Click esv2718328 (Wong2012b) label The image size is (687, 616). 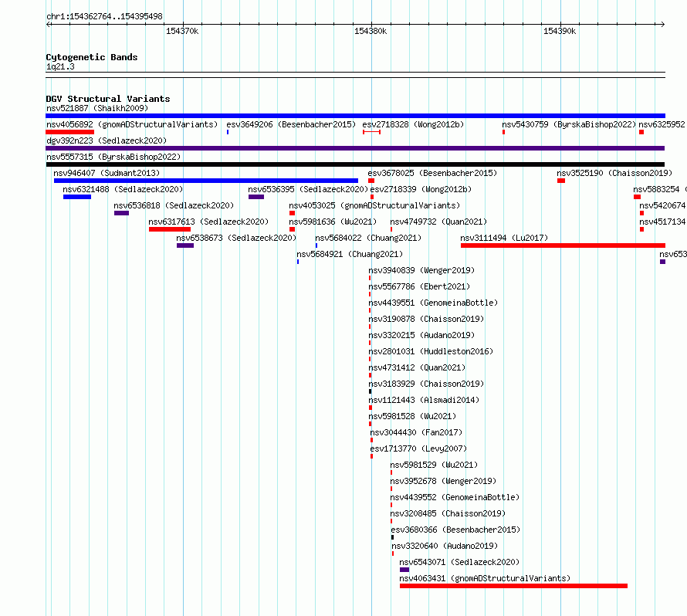point(413,124)
